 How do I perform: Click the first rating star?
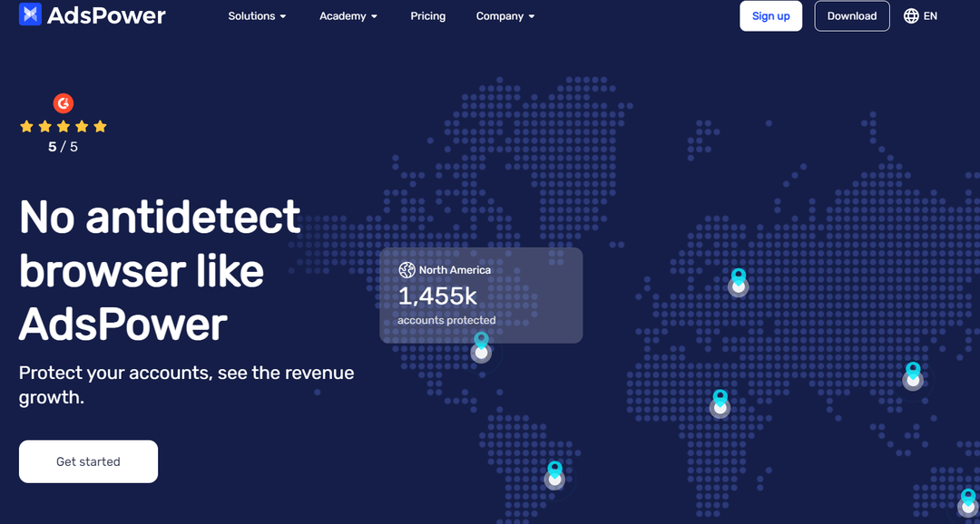point(26,127)
